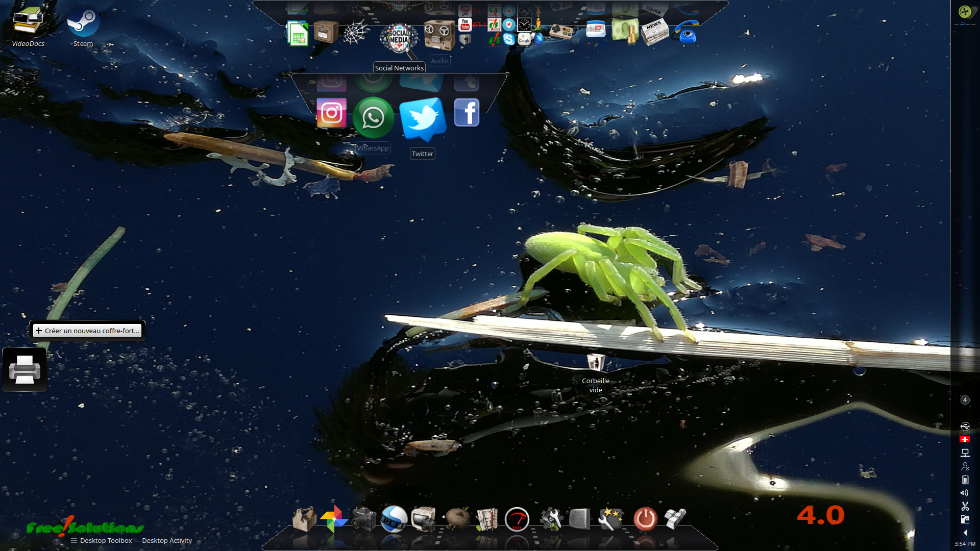Open Instagram from Social Networks sub-dock
The image size is (980, 551).
331,113
